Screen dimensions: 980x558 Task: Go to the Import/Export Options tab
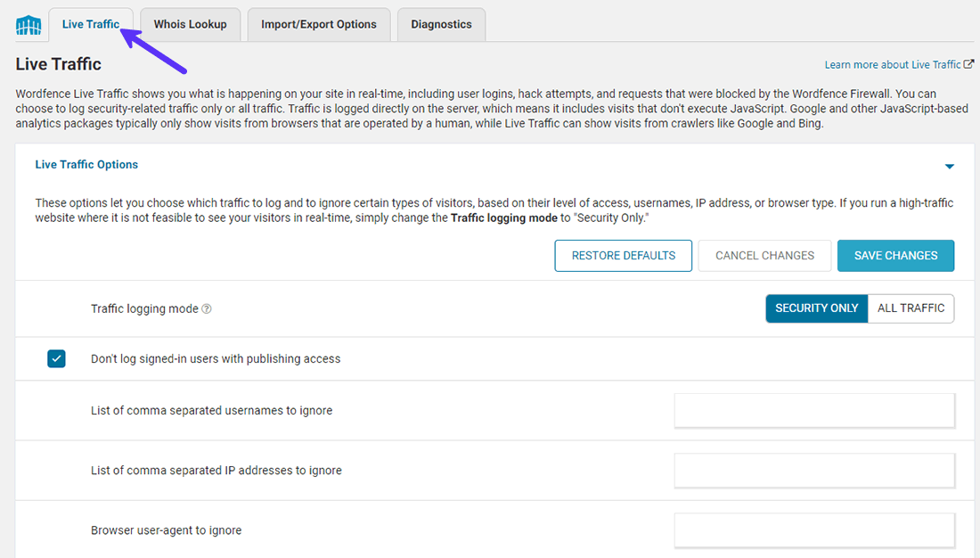[x=318, y=25]
